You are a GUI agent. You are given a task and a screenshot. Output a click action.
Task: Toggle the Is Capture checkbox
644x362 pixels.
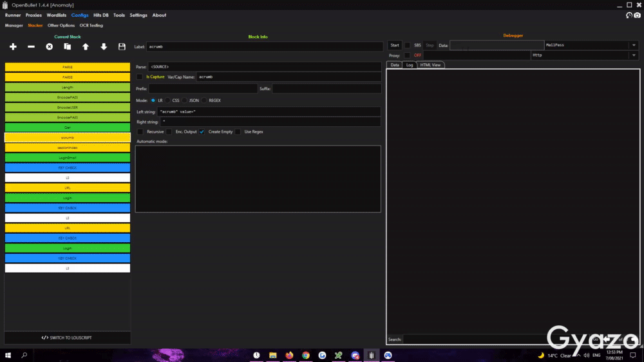pos(140,77)
